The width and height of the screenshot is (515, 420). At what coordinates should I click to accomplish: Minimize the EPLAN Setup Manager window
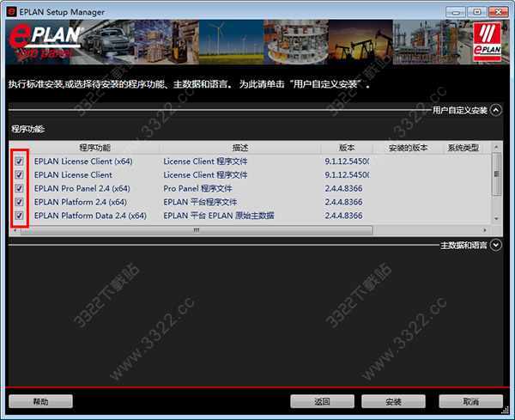(x=456, y=12)
